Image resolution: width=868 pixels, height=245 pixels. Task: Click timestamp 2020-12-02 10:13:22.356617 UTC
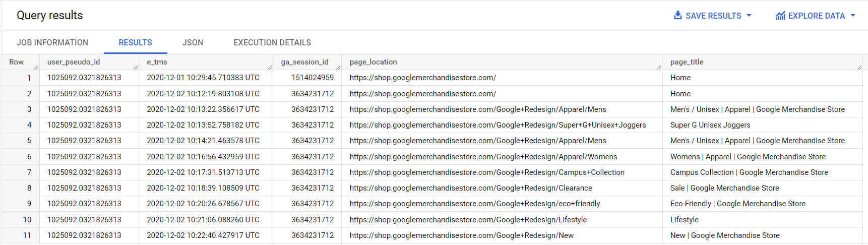203,109
